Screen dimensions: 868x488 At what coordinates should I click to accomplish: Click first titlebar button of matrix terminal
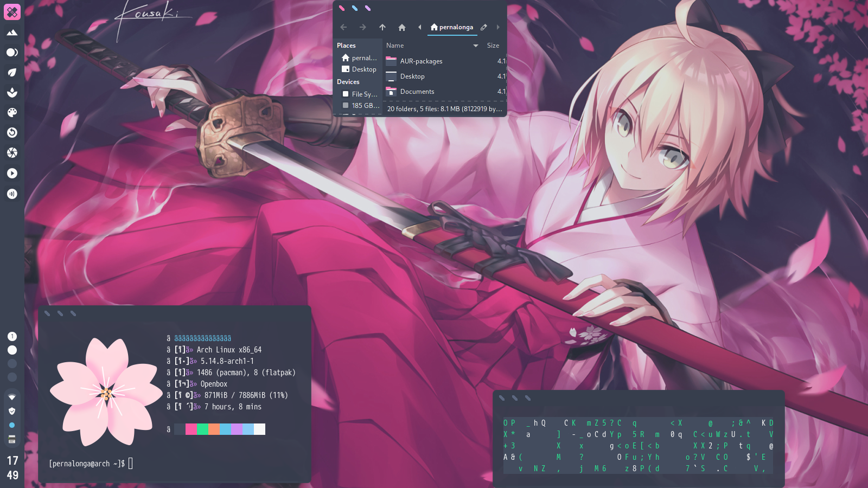[502, 398]
